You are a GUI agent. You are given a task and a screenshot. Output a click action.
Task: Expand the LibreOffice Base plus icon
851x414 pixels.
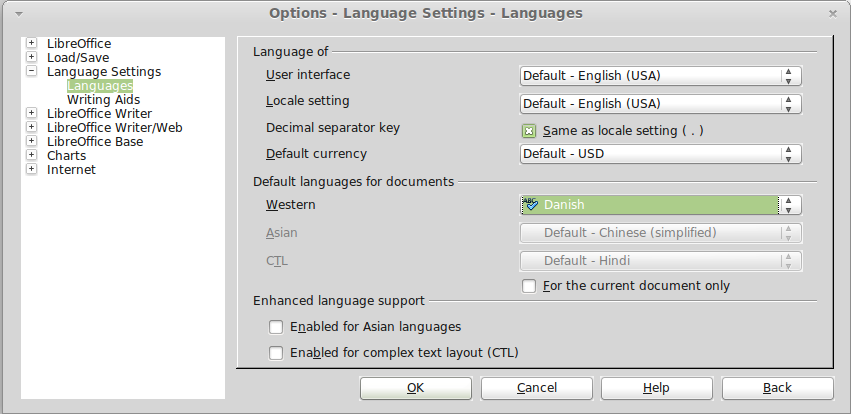(x=31, y=141)
